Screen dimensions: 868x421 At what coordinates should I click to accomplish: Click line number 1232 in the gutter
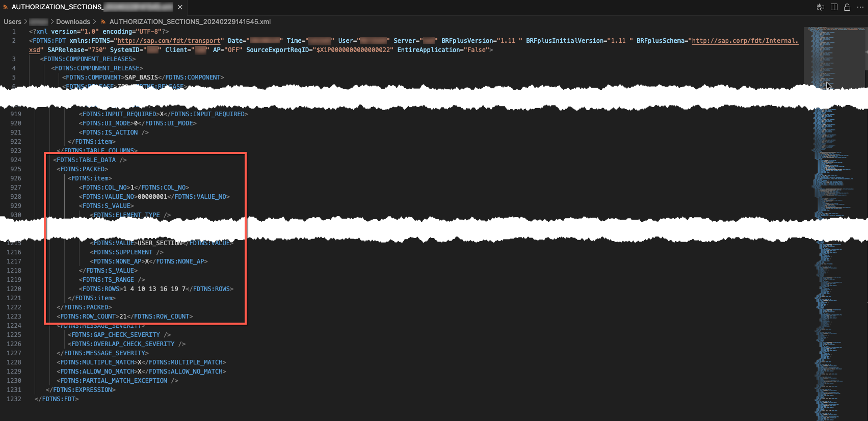14,399
